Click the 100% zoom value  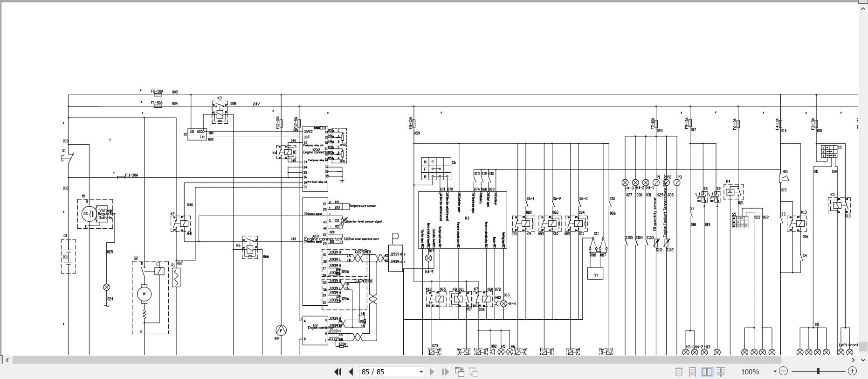coord(750,372)
